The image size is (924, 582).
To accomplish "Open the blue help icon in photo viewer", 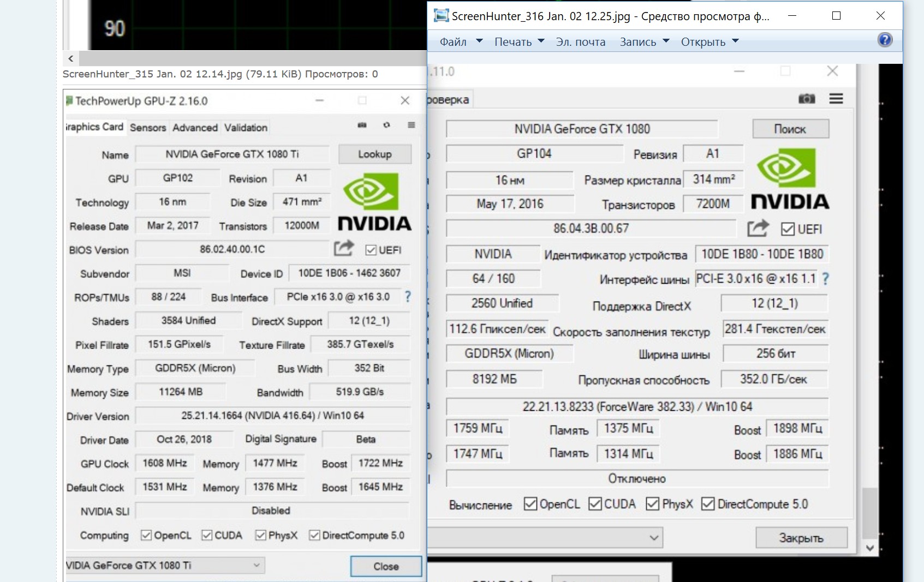I will pyautogui.click(x=885, y=40).
